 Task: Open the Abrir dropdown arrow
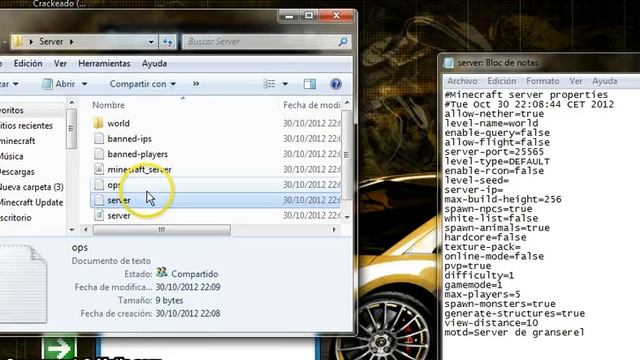click(84, 84)
